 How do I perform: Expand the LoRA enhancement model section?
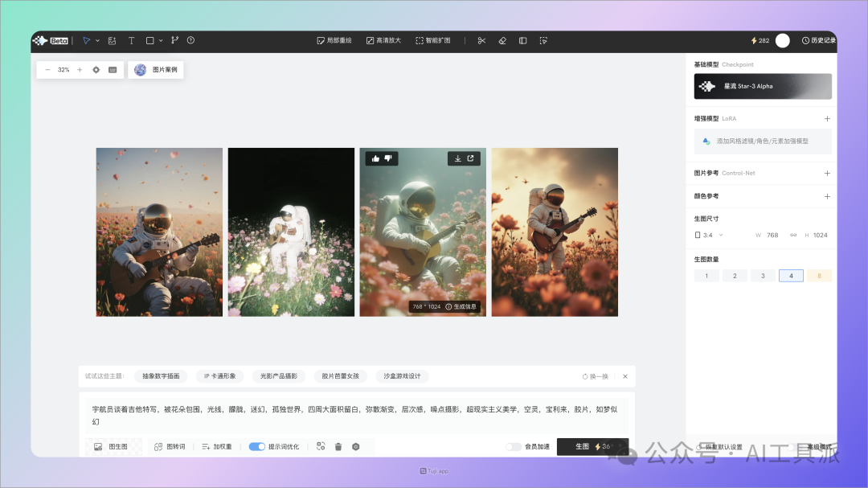(826, 118)
